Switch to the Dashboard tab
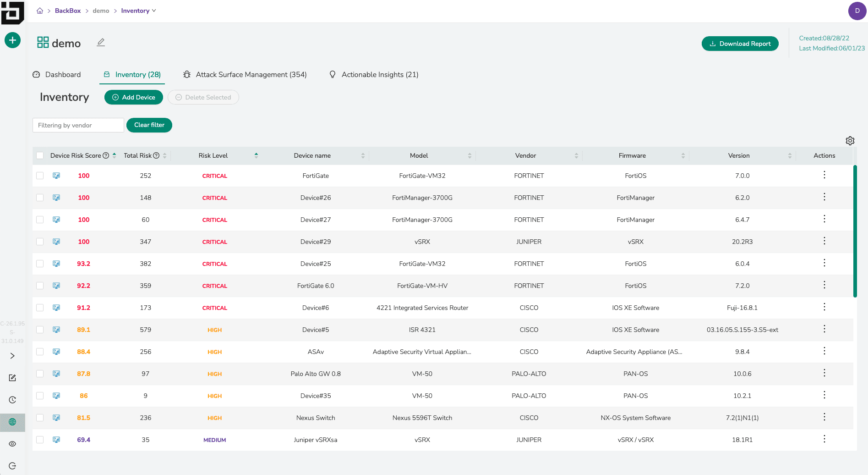 click(57, 74)
